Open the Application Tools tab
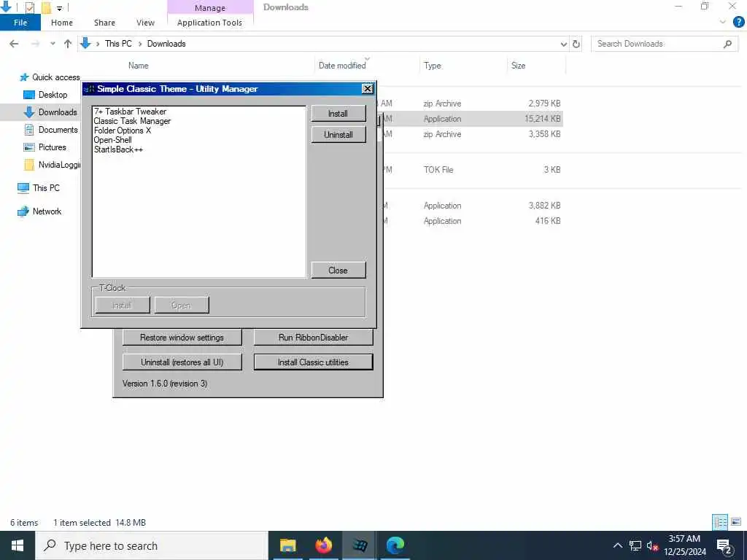Viewport: 747px width, 560px height. pos(209,23)
